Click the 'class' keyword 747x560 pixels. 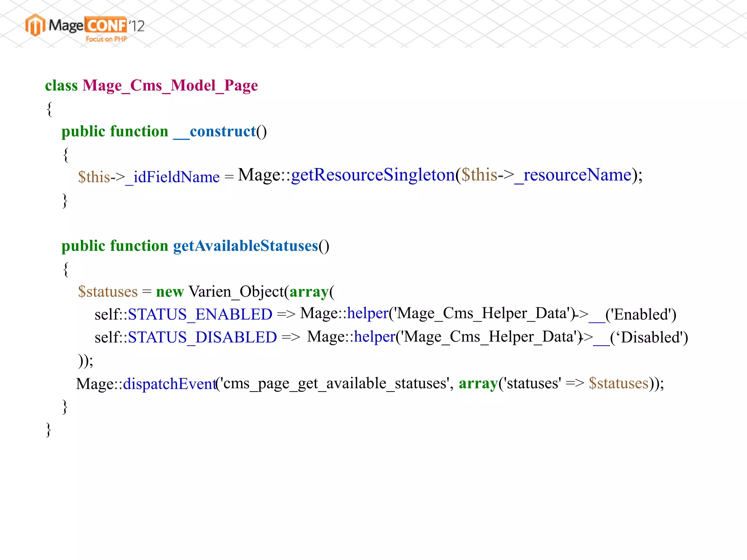pyautogui.click(x=61, y=86)
